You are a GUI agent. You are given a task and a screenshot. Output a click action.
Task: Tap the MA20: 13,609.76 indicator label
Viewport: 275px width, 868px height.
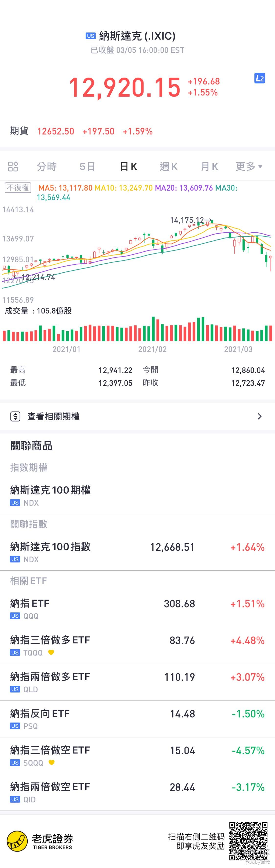(184, 188)
